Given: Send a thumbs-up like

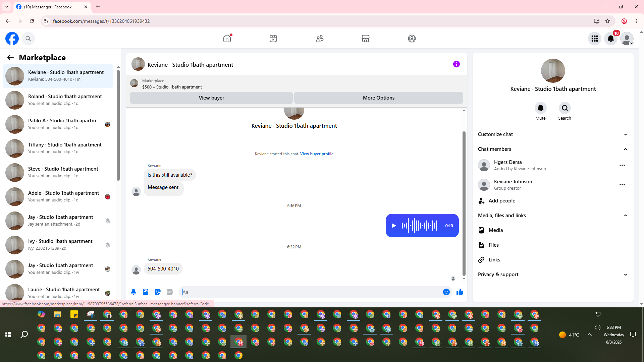Looking at the screenshot, I should click(460, 292).
